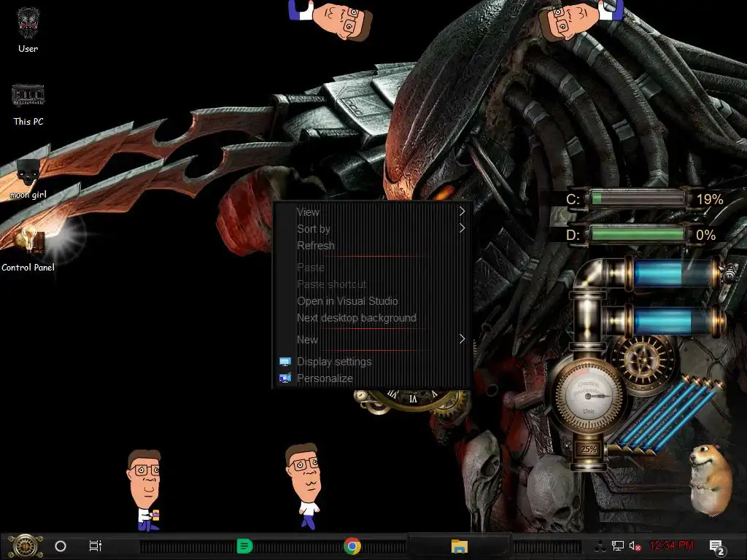747x560 pixels.
Task: Click the 12:34 PM taskbar clock
Action: (x=671, y=545)
